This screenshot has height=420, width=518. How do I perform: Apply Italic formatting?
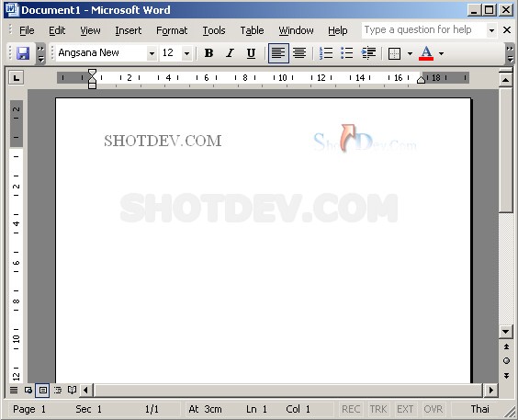(230, 53)
